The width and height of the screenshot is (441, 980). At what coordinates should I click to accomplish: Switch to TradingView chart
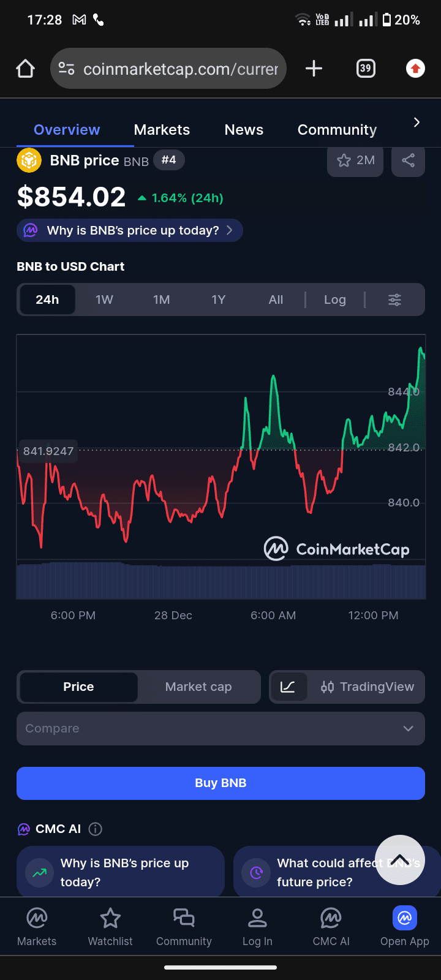[x=367, y=687]
